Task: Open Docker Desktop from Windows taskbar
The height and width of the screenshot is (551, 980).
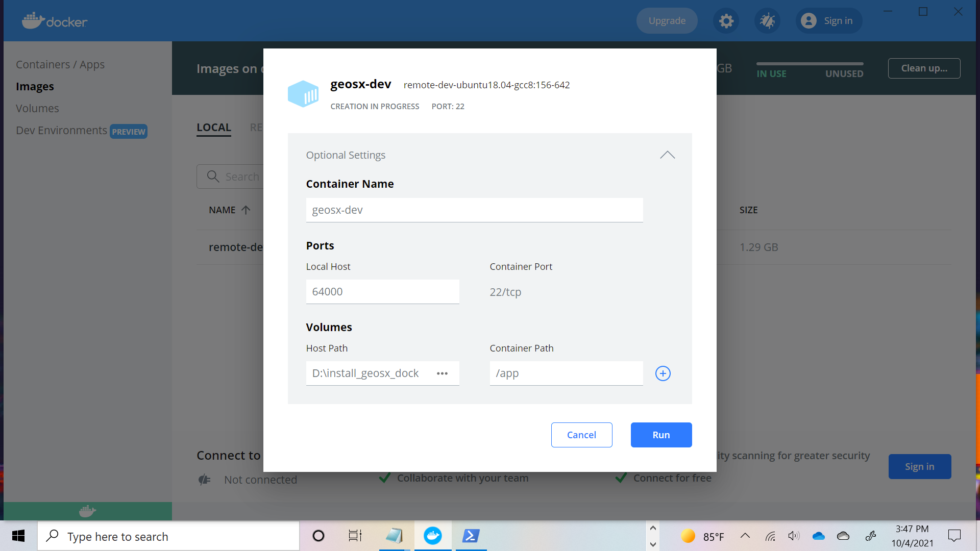Action: 432,536
